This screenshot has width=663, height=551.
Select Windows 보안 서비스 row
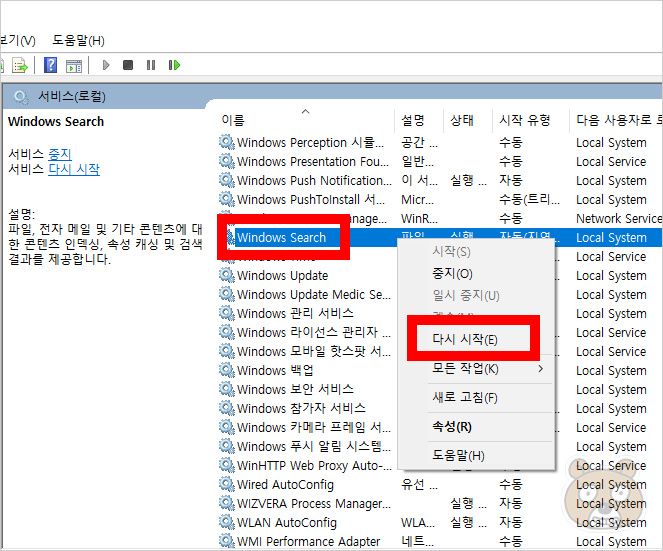pos(295,389)
